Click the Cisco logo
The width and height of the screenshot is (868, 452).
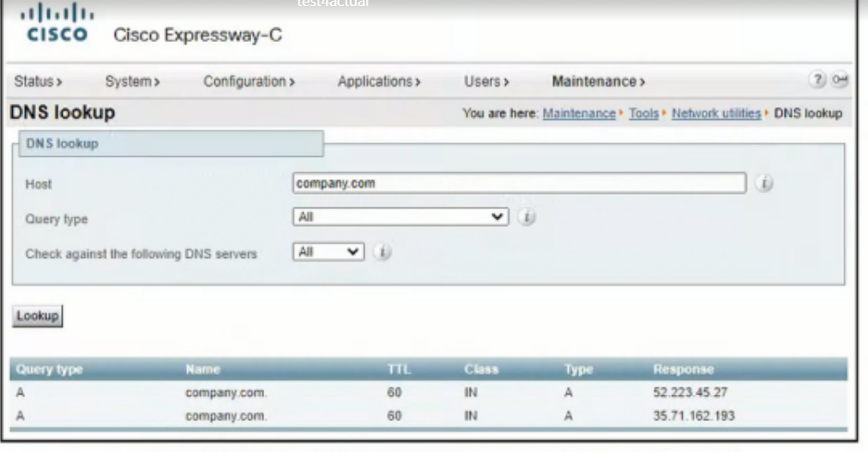click(x=57, y=25)
